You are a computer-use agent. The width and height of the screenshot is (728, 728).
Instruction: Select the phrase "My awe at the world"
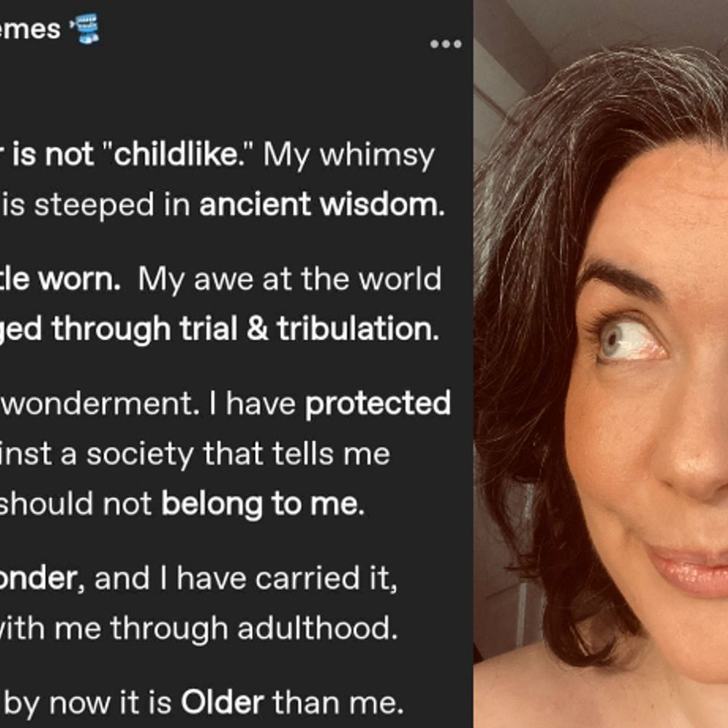(x=289, y=280)
